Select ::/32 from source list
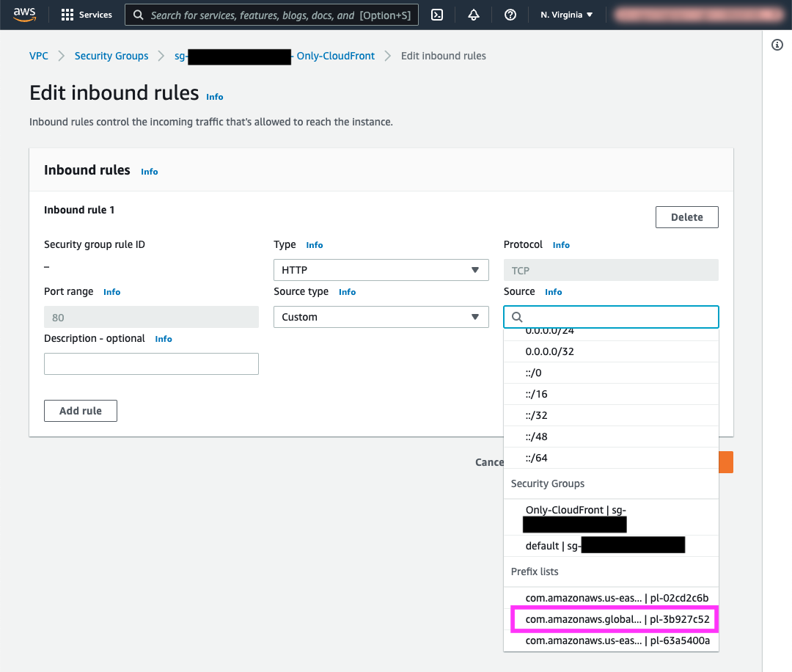Image resolution: width=792 pixels, height=672 pixels. 611,415
